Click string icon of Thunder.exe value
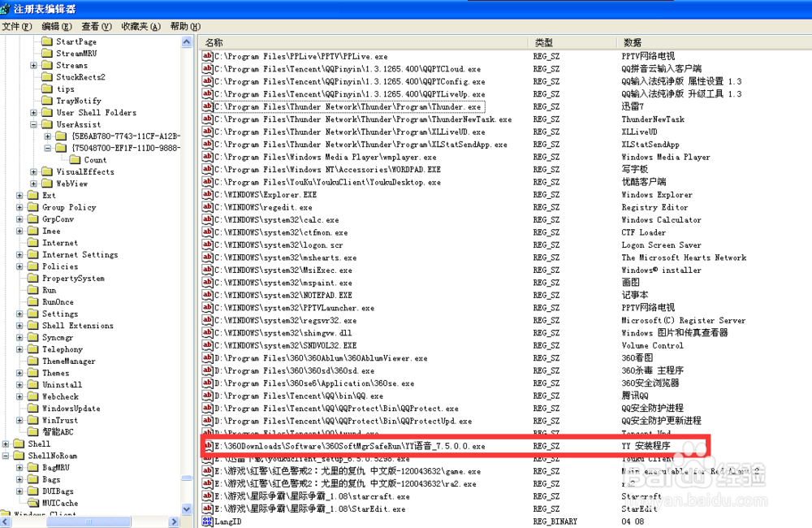This screenshot has width=812, height=528. pyautogui.click(x=208, y=106)
